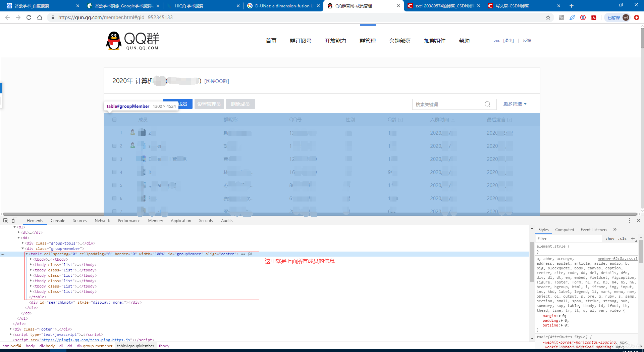The width and height of the screenshot is (644, 352).
Task: Expand the padding property in Styles
Action: pyautogui.click(x=562, y=320)
